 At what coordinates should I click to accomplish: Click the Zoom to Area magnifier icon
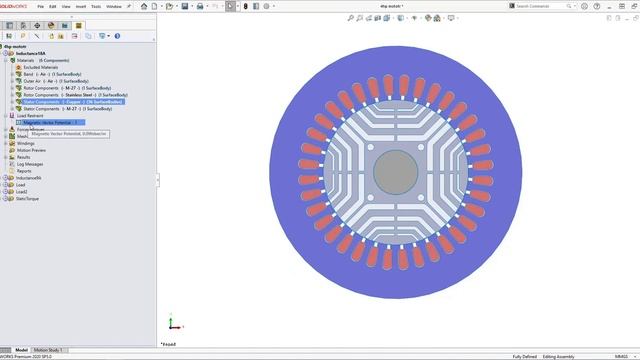coord(359,18)
